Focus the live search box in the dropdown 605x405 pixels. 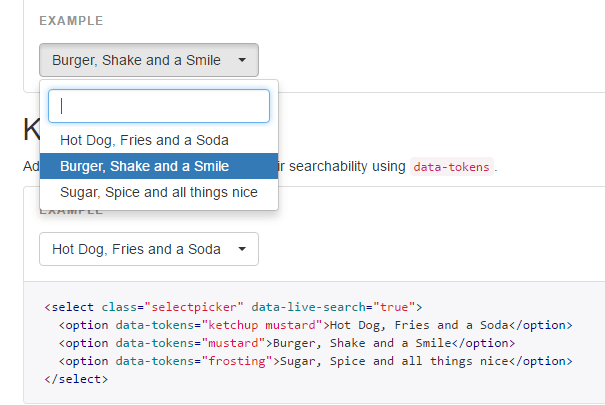pos(159,106)
